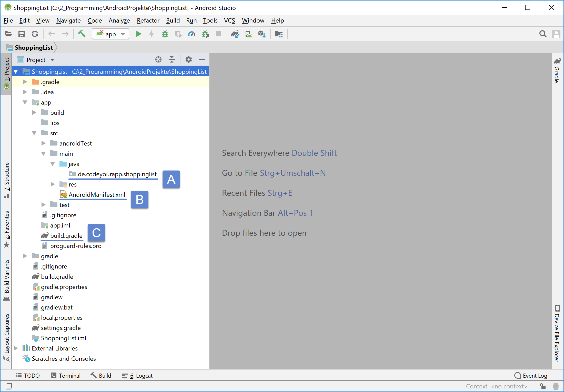The height and width of the screenshot is (392, 564).
Task: Expand the .gradle folder
Action: (25, 82)
